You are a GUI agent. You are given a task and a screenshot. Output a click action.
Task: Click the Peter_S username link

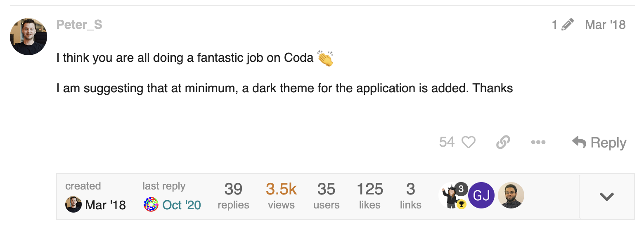pyautogui.click(x=79, y=25)
